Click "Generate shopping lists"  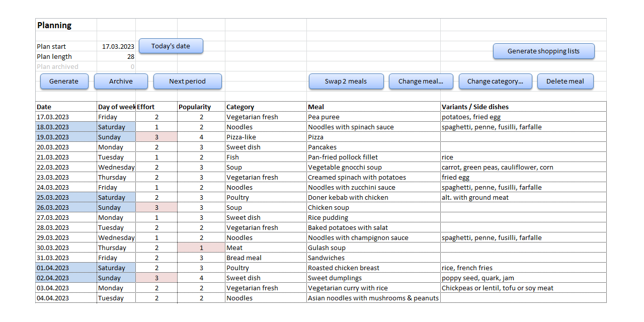click(x=543, y=51)
